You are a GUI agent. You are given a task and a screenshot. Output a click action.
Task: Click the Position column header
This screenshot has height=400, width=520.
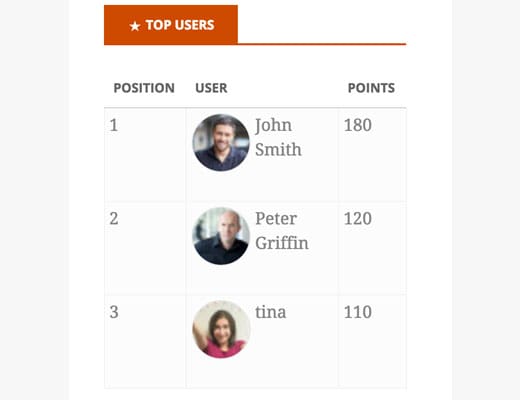(144, 88)
